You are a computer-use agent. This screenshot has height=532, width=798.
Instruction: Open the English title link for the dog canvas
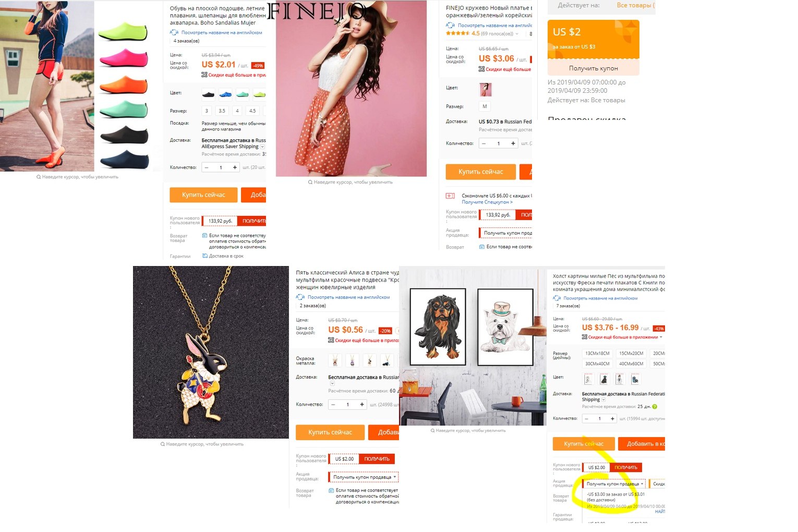pyautogui.click(x=600, y=298)
